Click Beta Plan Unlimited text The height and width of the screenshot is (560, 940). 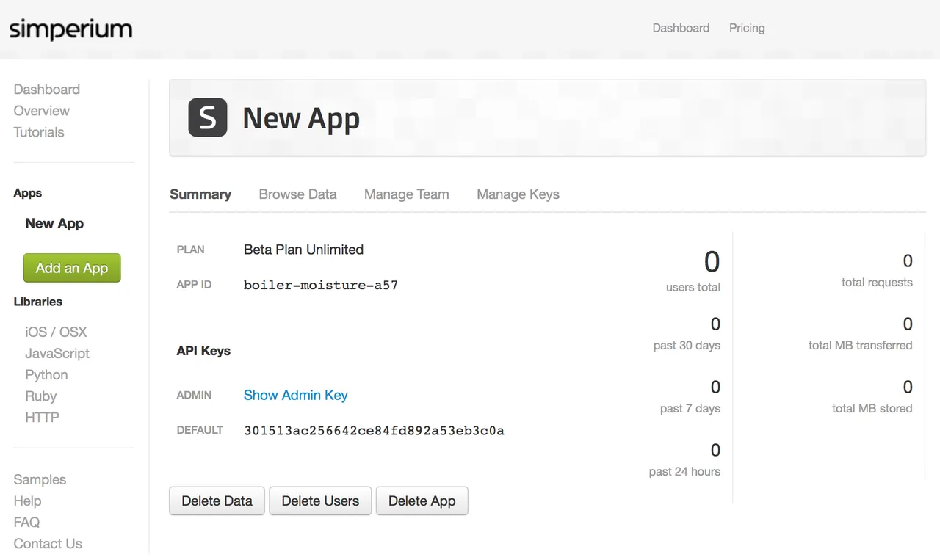pos(303,250)
